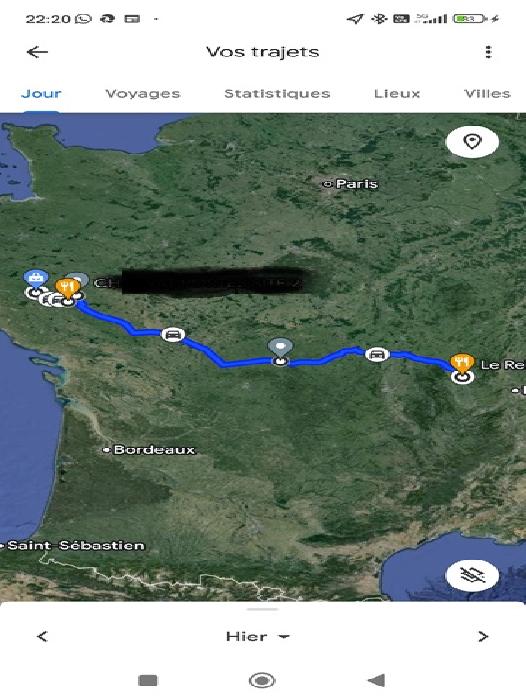Tap the right car icon on the route
This screenshot has width=526, height=700.
[x=377, y=354]
